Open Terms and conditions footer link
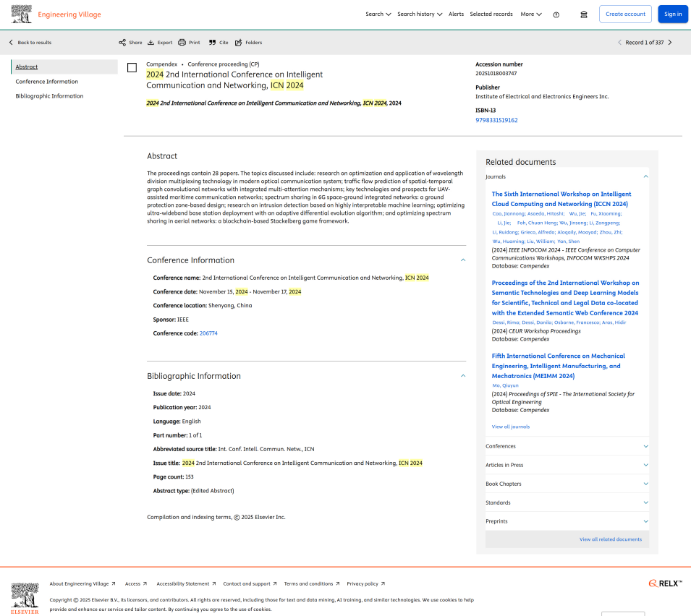 pos(312,584)
